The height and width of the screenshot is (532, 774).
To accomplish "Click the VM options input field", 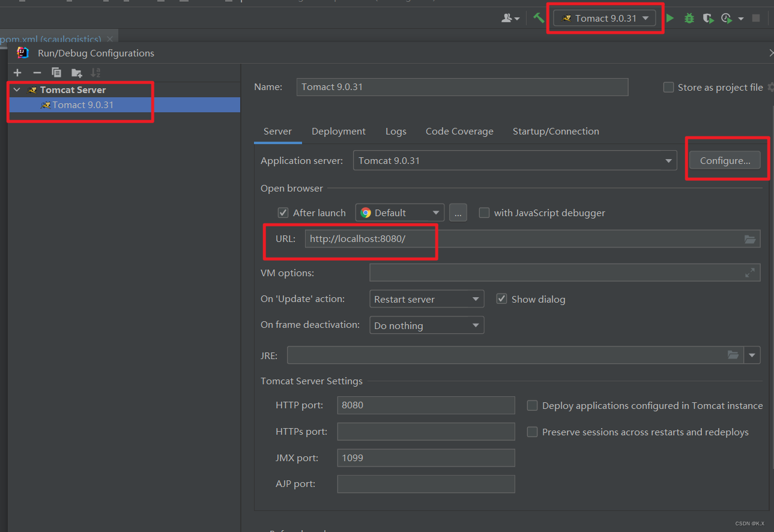I will [x=565, y=273].
